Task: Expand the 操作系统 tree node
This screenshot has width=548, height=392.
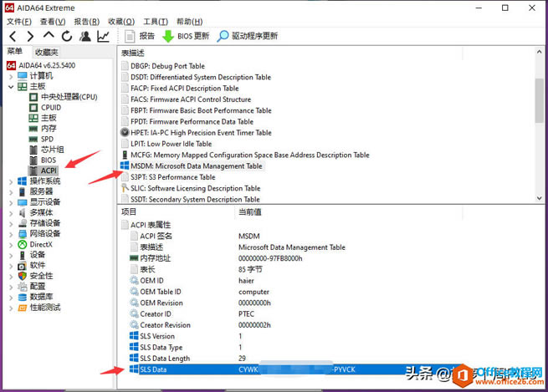Action: click(11, 181)
